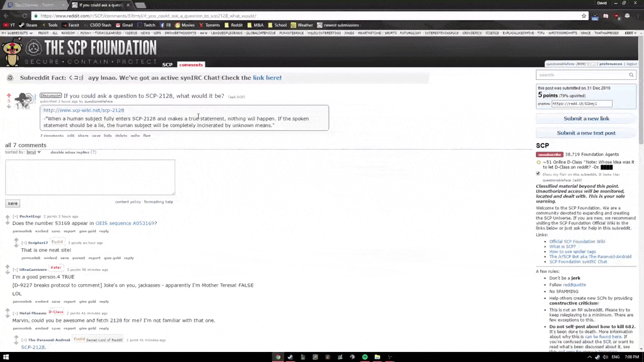Open the 'sorted by: best' dropdown
The image size is (644, 362).
[x=33, y=152]
